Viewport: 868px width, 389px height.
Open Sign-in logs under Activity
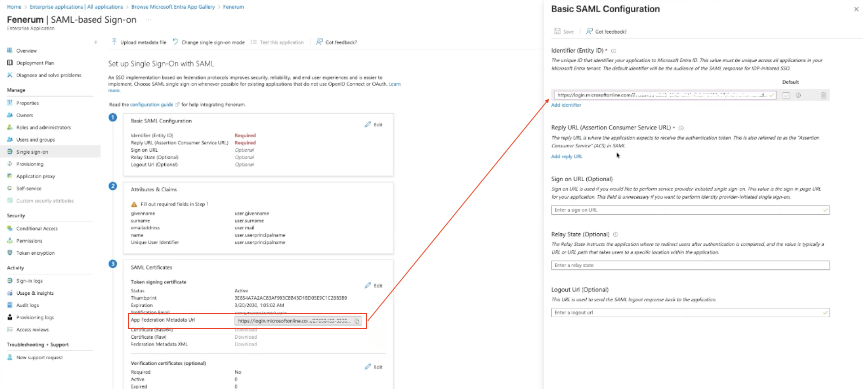(29, 281)
